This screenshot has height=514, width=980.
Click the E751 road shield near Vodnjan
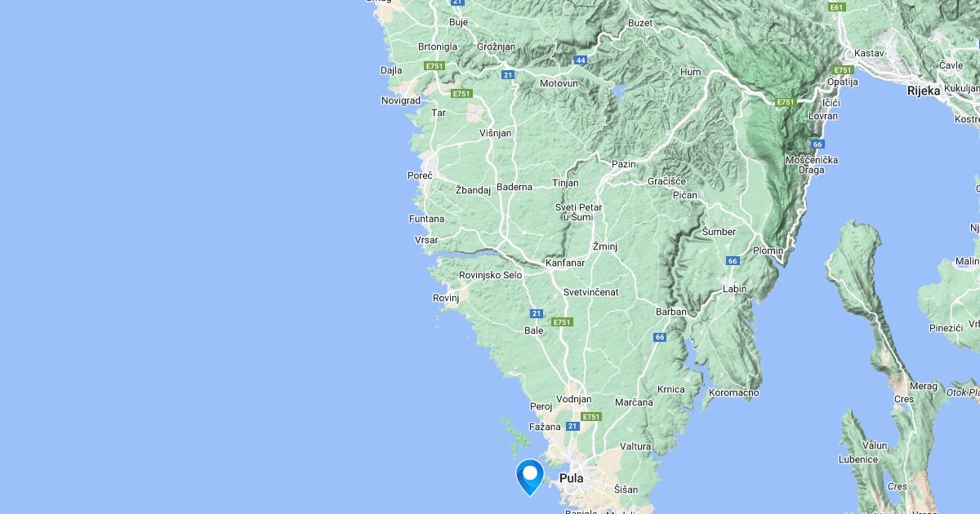(590, 416)
